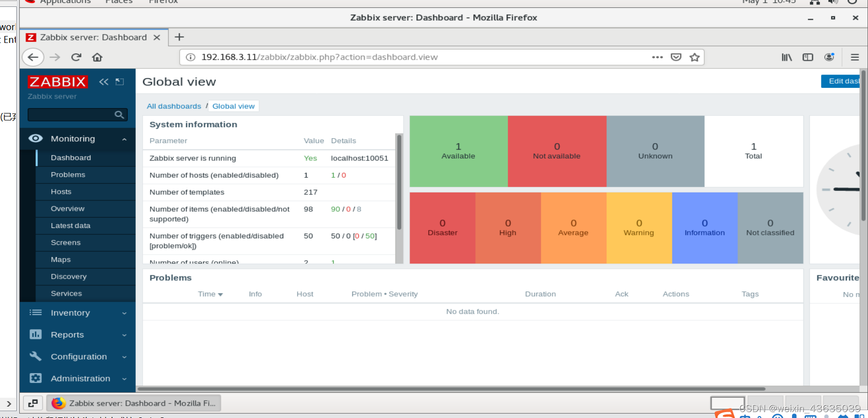This screenshot has height=418, width=868.
Task: Open Problems in Monitoring menu
Action: [x=86, y=175]
